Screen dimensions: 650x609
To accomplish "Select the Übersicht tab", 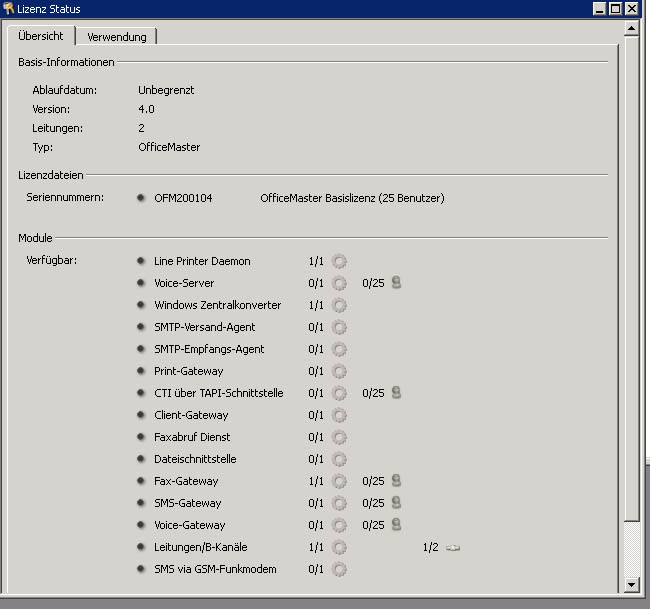I will pos(41,36).
